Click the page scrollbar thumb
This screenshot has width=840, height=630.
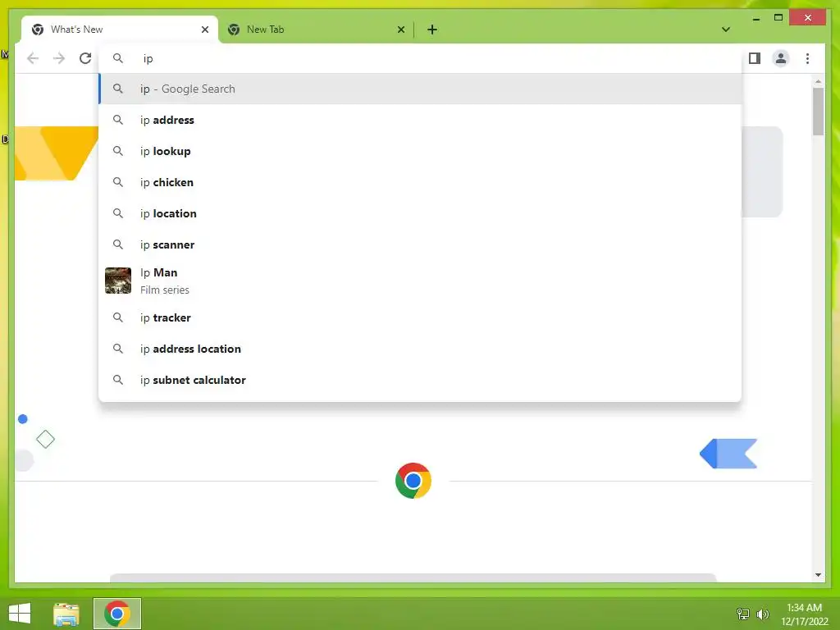coord(818,112)
